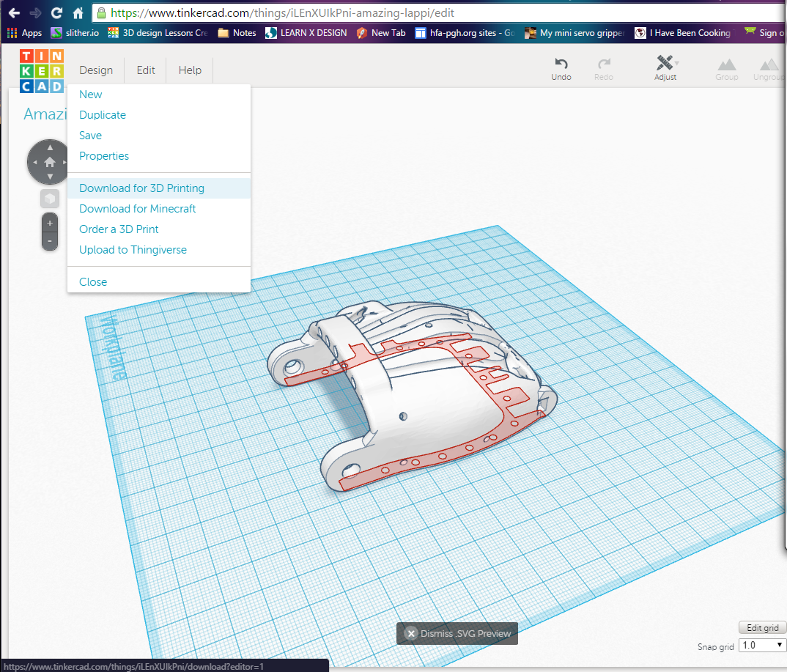Choose Duplicate from Design menu
This screenshot has height=672, width=787.
pos(158,115)
